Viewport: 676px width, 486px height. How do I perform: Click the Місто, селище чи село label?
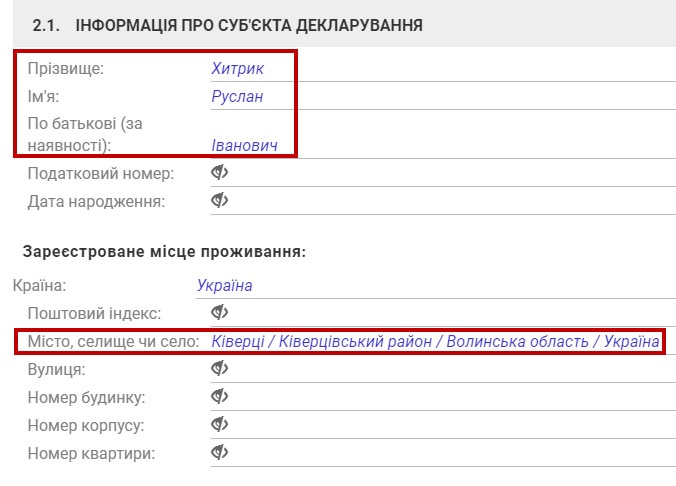coord(113,341)
